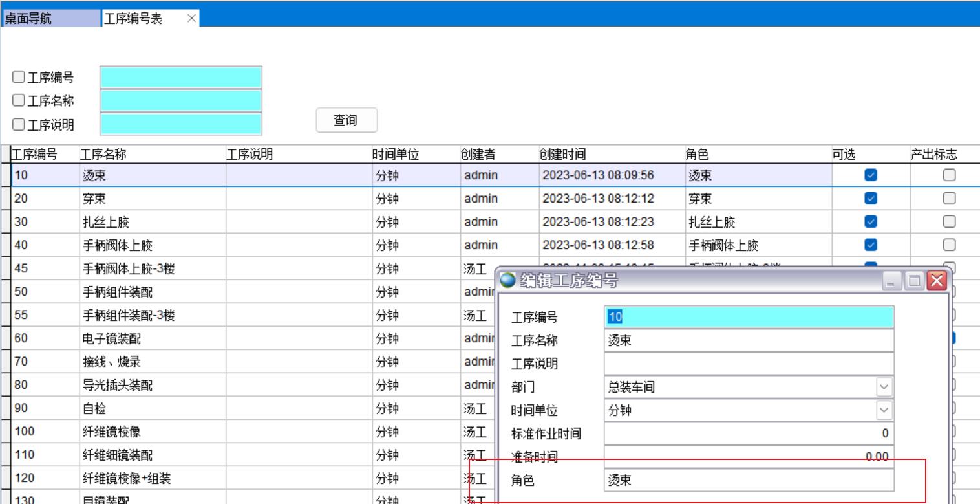Check the 工序说明 filter checkbox

coord(19,124)
